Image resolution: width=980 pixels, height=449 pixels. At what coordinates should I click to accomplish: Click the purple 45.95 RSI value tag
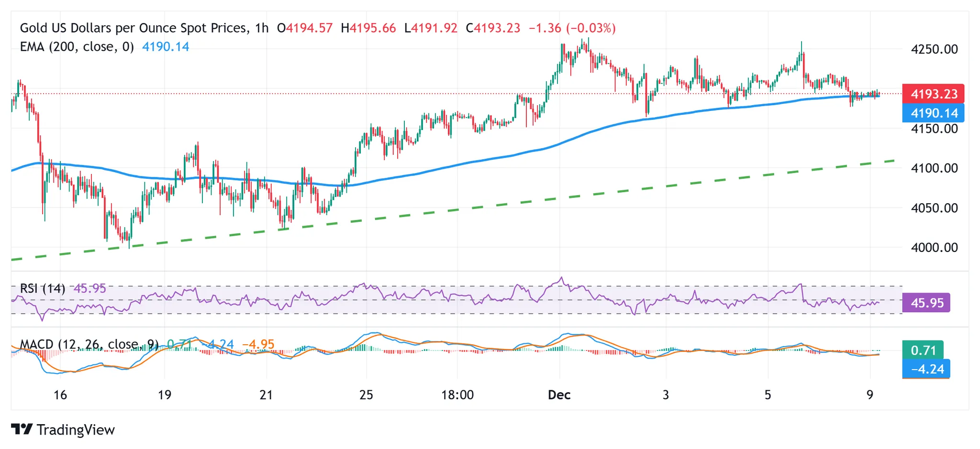(926, 303)
